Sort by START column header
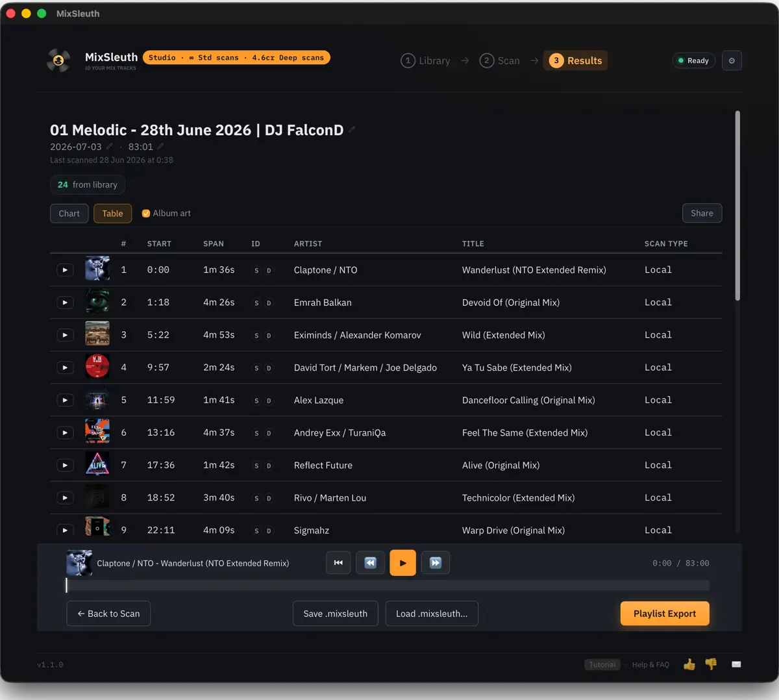Viewport: 779px width, 700px height. tap(159, 244)
